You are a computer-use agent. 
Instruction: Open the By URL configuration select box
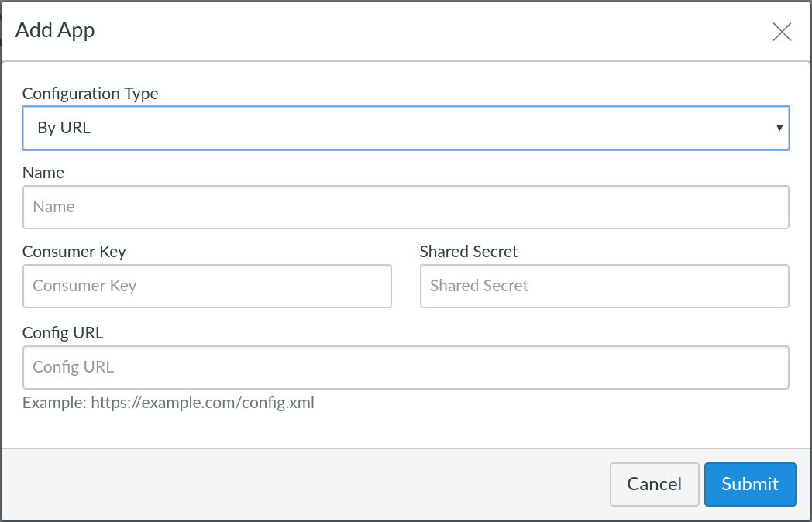(x=405, y=128)
